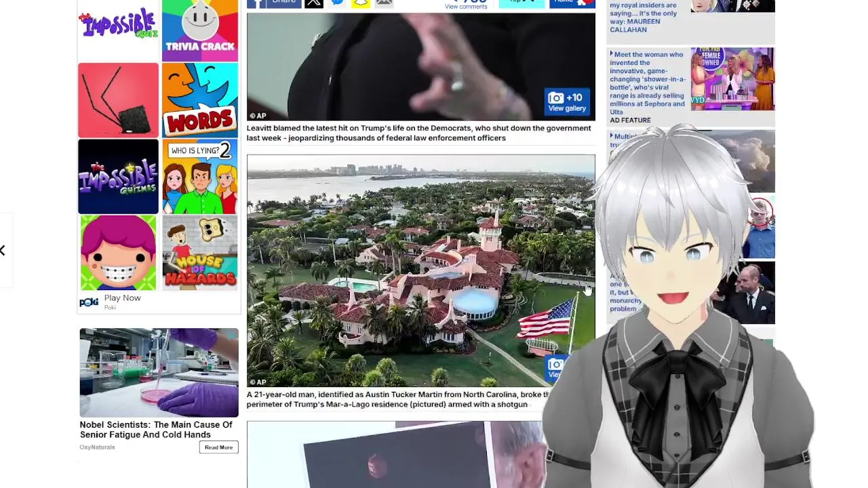Open the Nobel Scientists ad image
Screen dimensions: 868x488
click(x=159, y=373)
